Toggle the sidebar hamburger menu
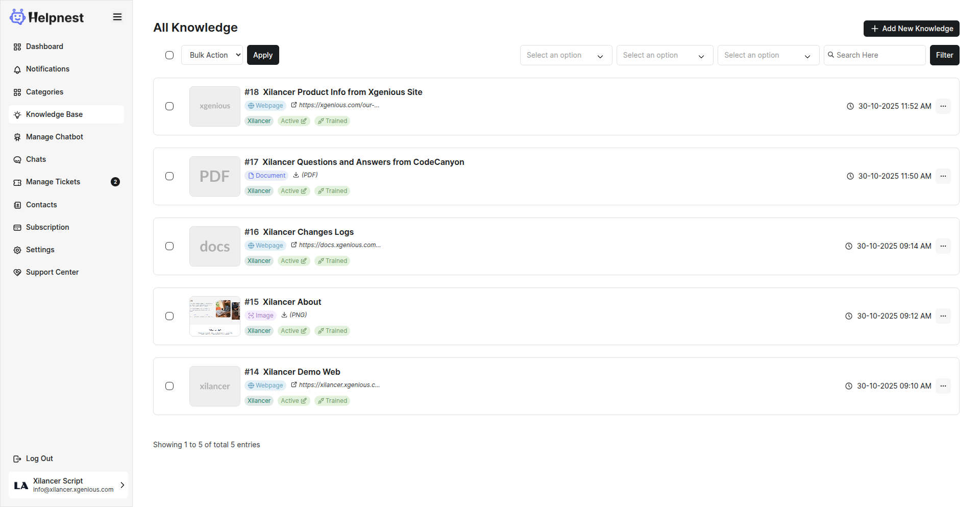980x507 pixels. (x=117, y=17)
